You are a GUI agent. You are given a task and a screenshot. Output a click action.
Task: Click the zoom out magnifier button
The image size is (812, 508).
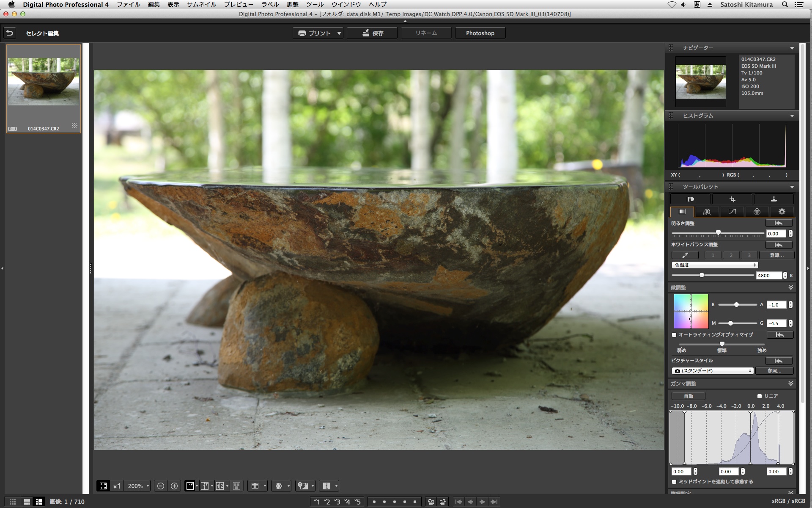(161, 486)
